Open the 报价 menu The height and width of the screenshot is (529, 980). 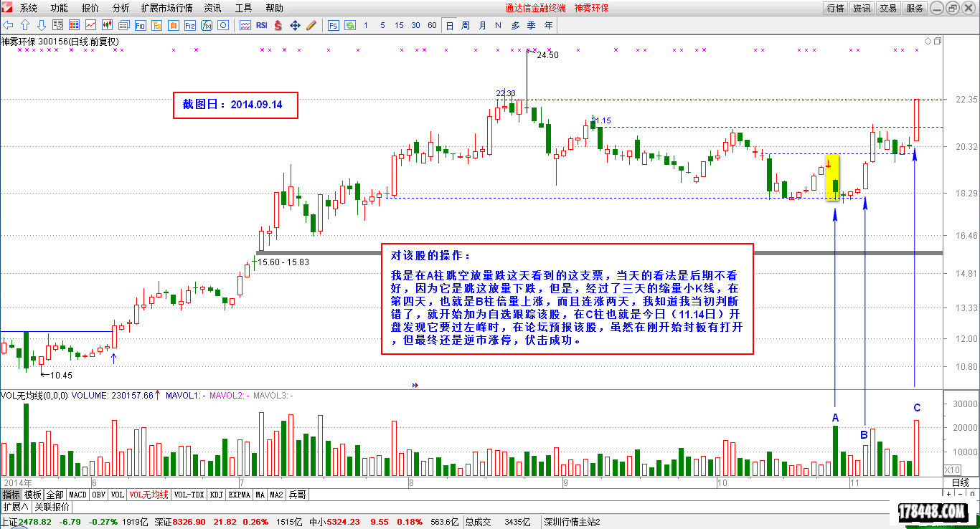point(90,8)
